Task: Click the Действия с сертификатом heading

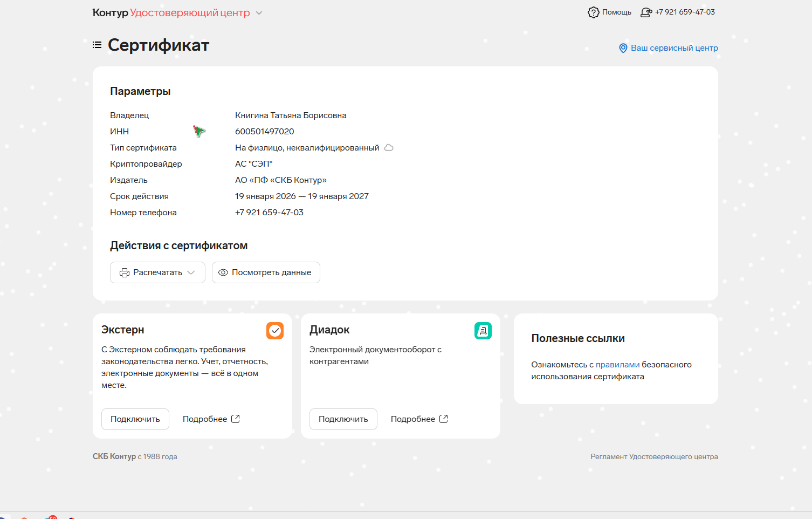Action: tap(179, 245)
